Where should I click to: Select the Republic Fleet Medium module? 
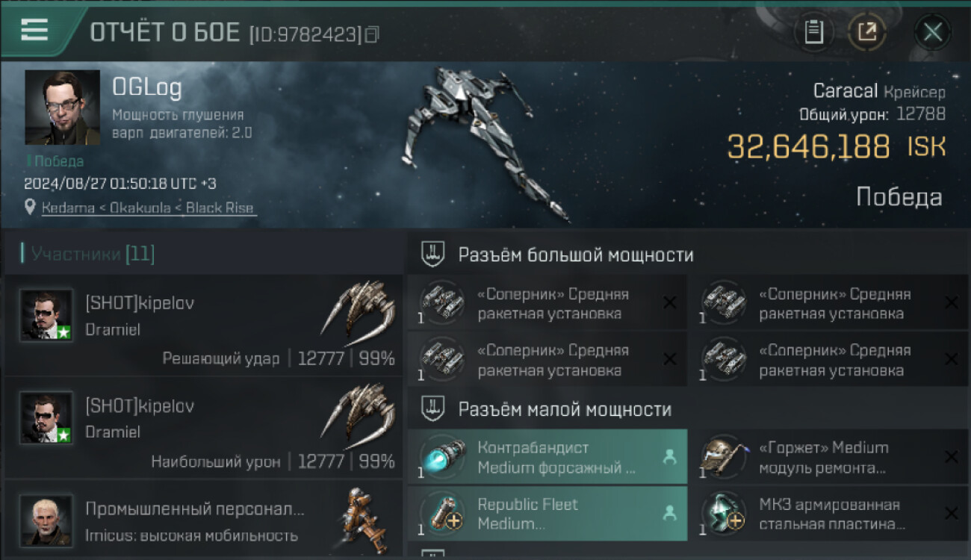547,514
